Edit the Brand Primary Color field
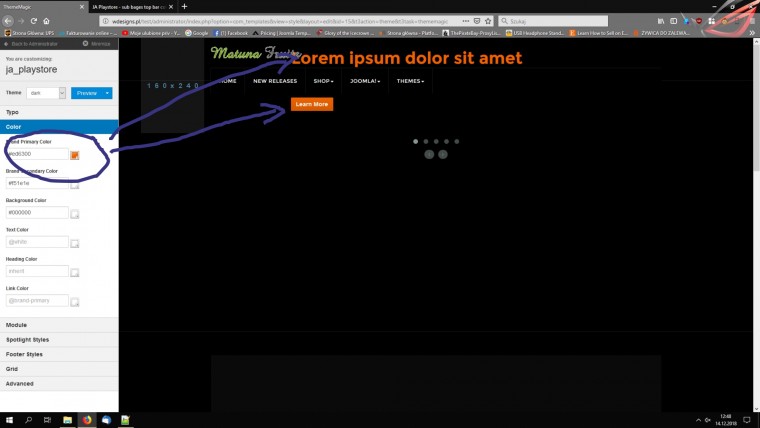The image size is (760, 428). click(37, 154)
